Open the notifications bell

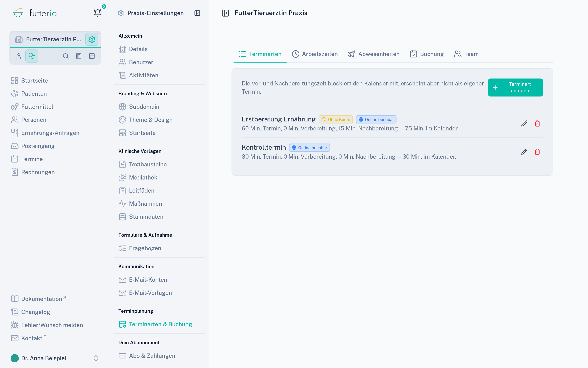(x=97, y=13)
